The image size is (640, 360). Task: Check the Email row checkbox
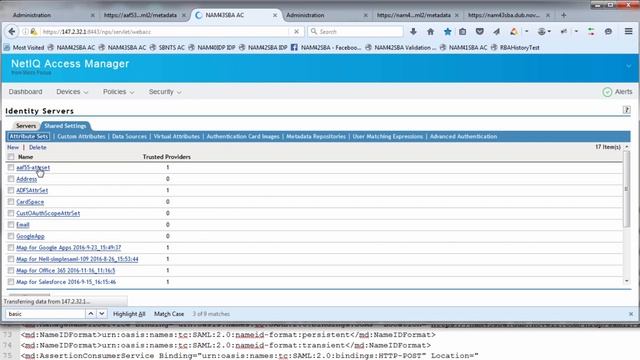11,224
